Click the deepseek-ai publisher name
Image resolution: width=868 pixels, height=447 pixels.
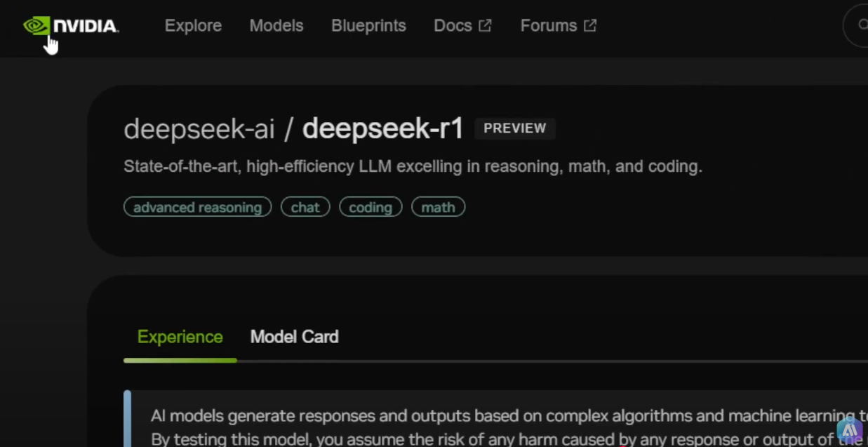coord(199,129)
